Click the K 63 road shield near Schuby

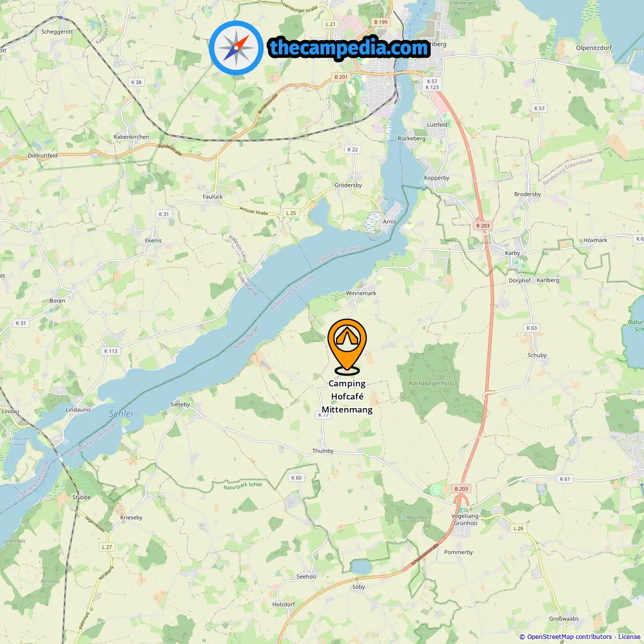point(532,328)
